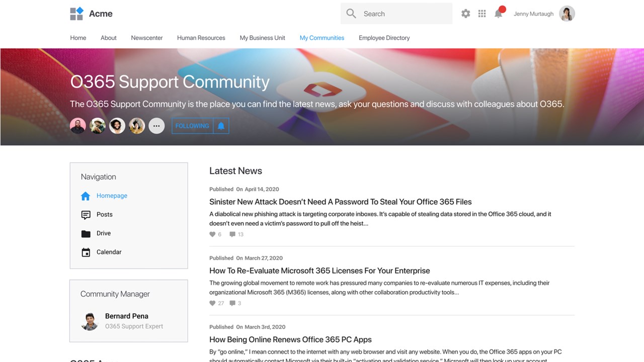The width and height of the screenshot is (644, 362).
Task: Click the Homepage house icon
Action: click(86, 196)
